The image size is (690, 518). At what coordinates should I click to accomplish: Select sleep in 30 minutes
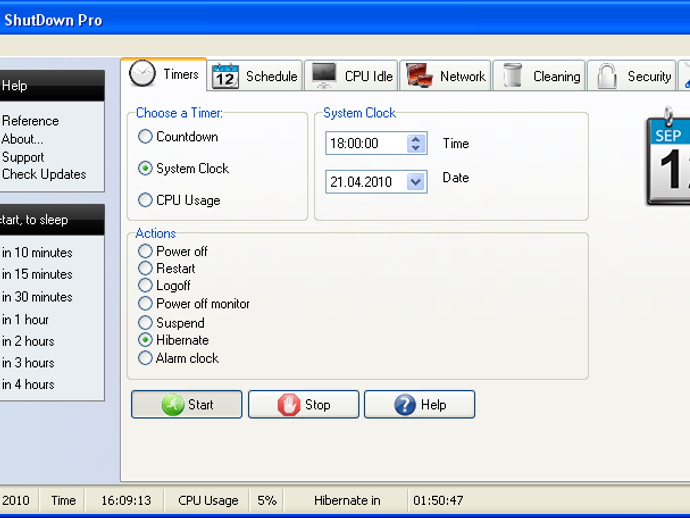[x=37, y=297]
